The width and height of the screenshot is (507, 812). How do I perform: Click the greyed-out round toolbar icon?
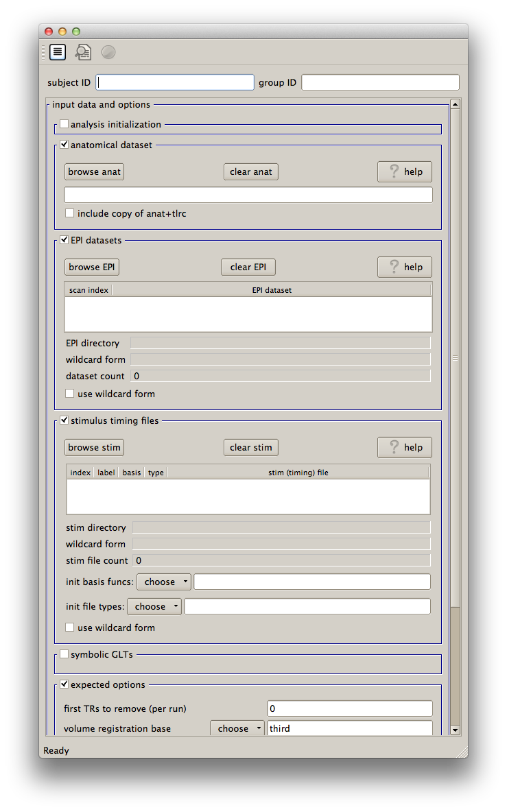tap(108, 52)
